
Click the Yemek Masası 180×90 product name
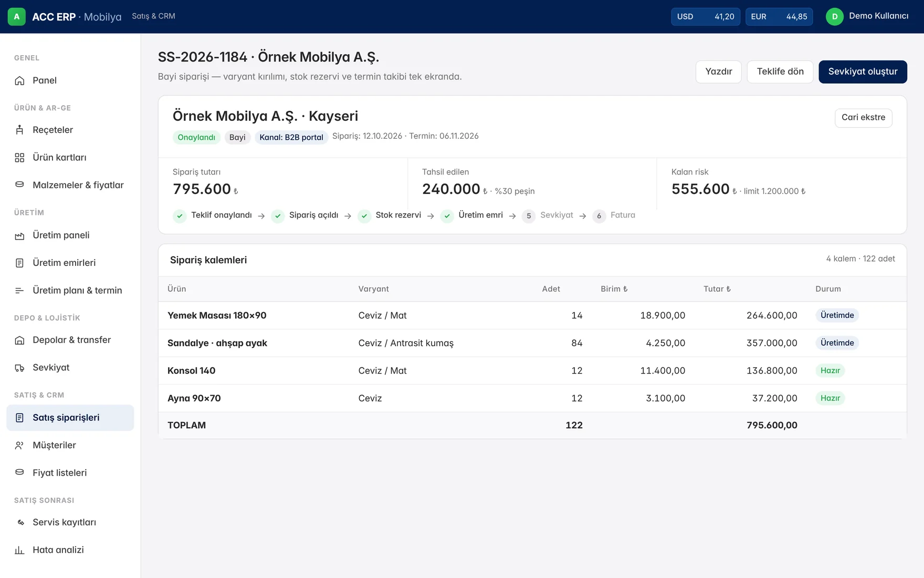point(217,315)
